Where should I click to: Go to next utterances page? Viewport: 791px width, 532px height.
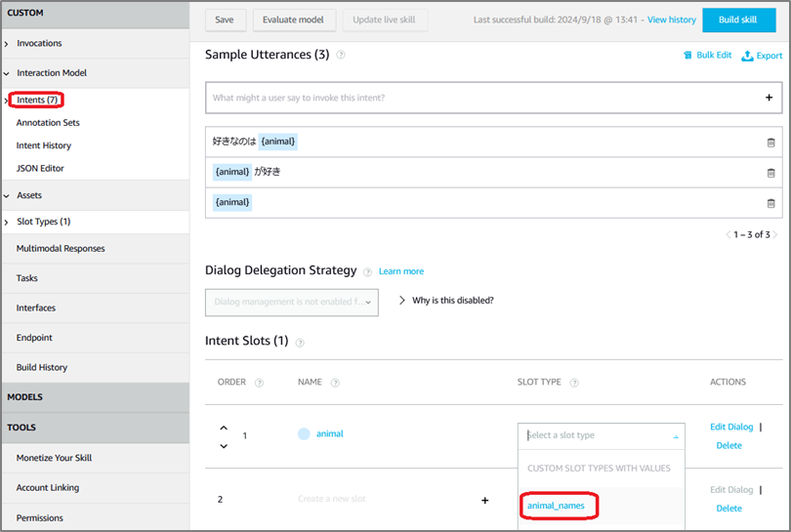pos(774,234)
